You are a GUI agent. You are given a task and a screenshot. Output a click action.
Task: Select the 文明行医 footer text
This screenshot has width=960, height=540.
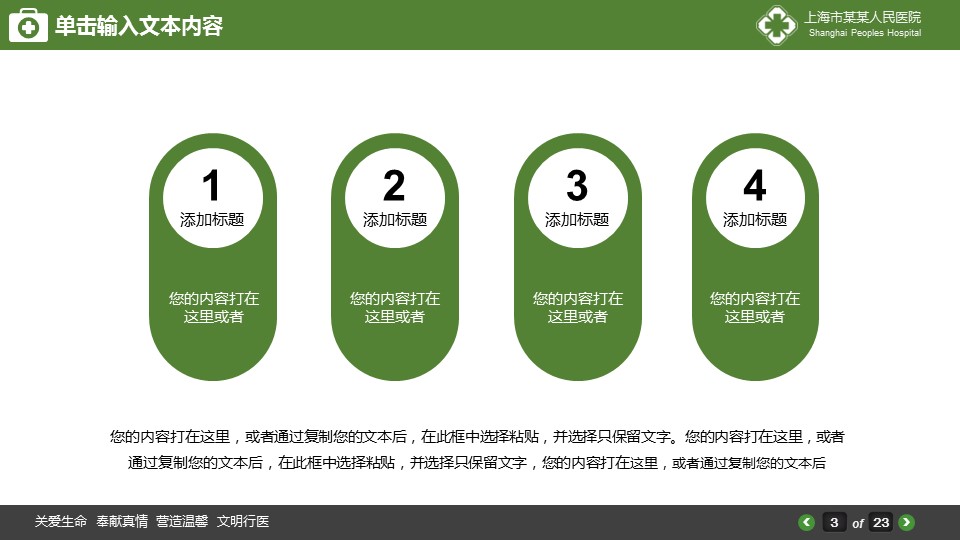coord(243,522)
